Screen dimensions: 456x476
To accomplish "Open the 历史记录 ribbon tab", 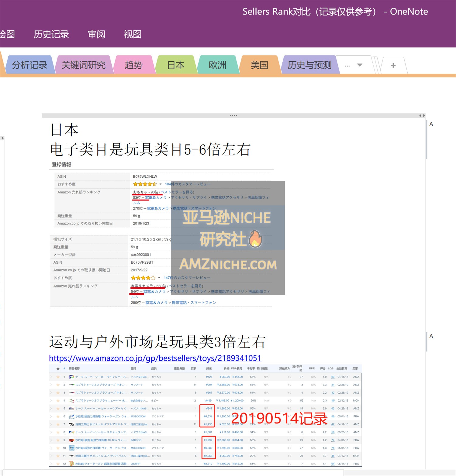I will pos(51,34).
